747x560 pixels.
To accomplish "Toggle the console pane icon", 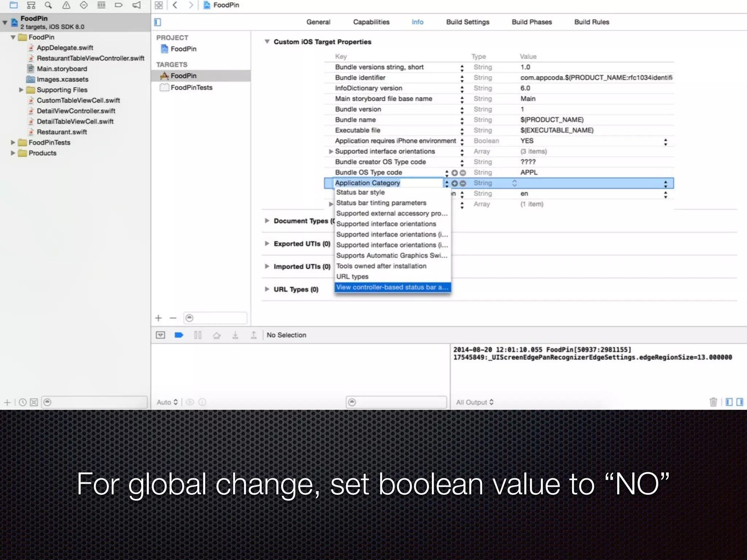I will click(x=740, y=402).
